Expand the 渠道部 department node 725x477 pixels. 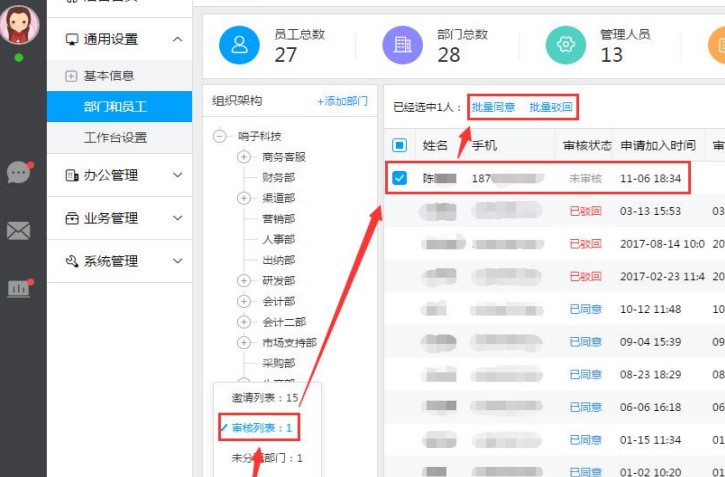(244, 198)
